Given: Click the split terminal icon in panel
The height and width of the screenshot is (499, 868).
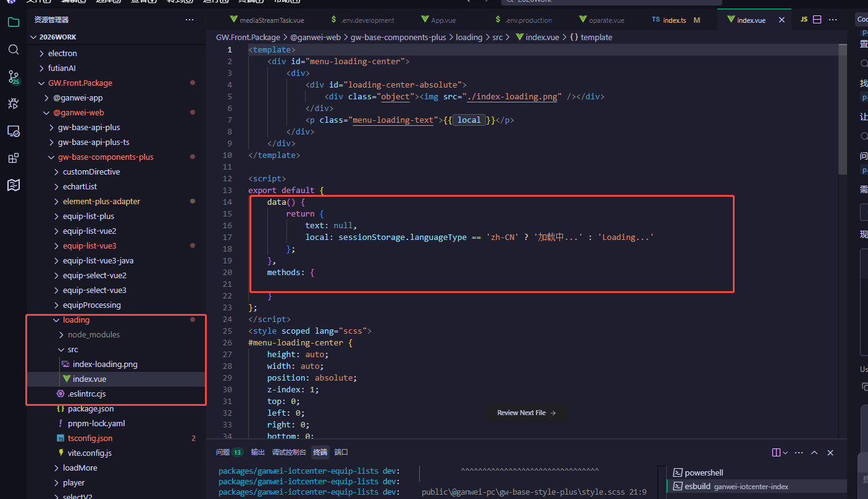Looking at the screenshot, I should (x=776, y=453).
